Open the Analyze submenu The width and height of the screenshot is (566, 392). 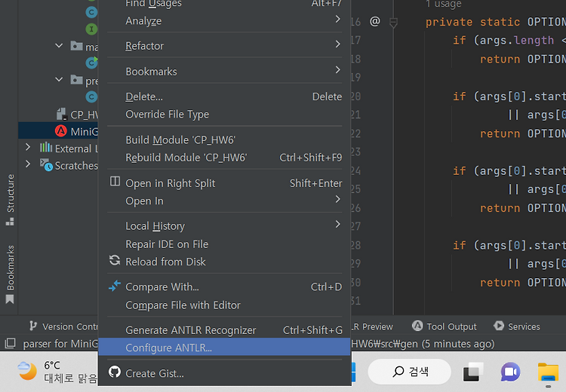(x=225, y=20)
